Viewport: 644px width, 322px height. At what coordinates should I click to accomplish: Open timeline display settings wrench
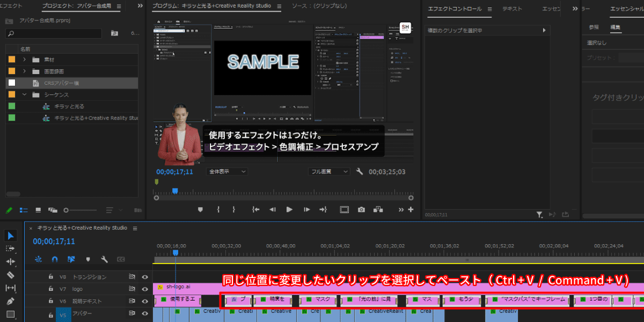105,259
